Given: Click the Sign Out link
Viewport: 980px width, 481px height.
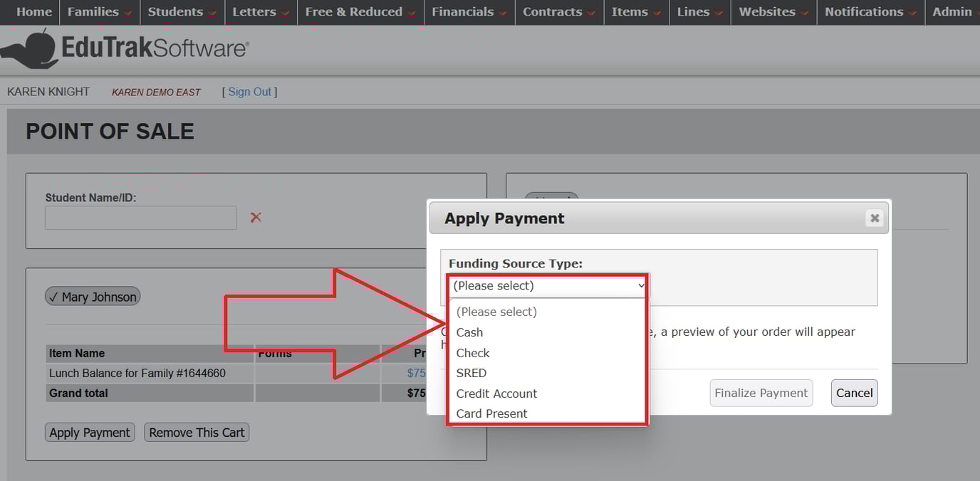Looking at the screenshot, I should pyautogui.click(x=249, y=91).
